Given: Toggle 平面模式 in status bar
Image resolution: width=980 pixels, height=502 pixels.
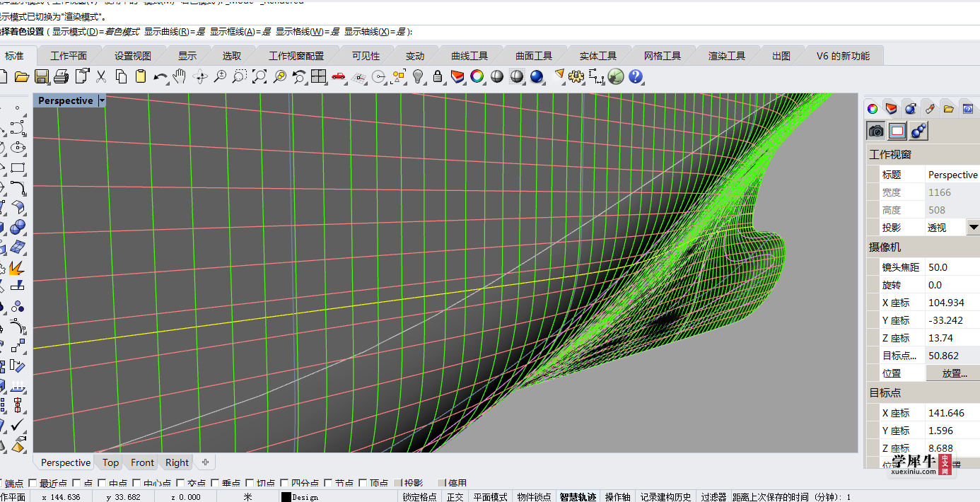Looking at the screenshot, I should pos(491,497).
